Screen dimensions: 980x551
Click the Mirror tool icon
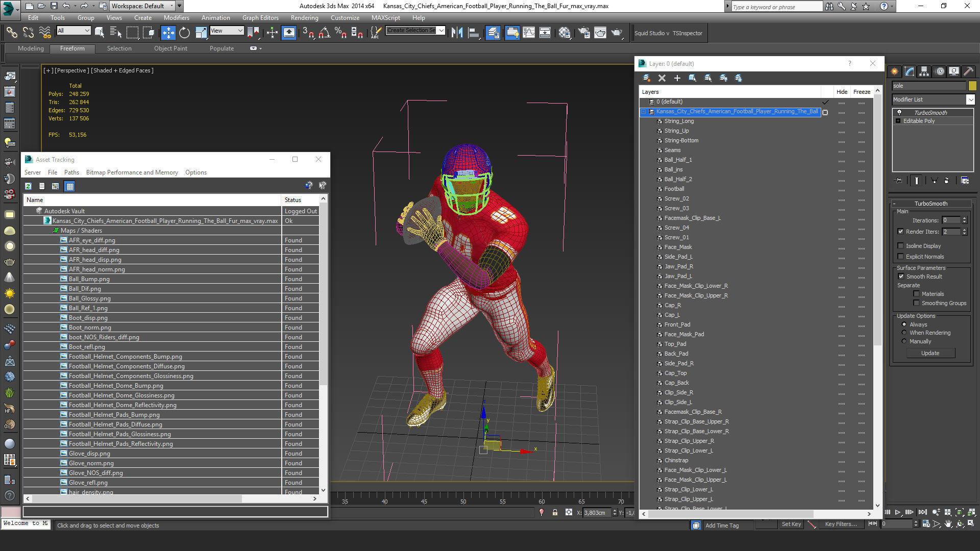[x=457, y=33]
